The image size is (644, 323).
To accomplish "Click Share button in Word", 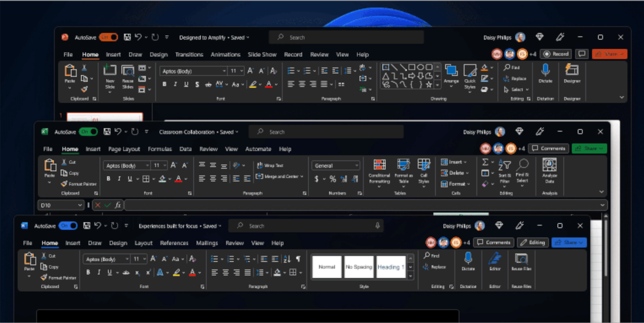I will click(x=569, y=242).
